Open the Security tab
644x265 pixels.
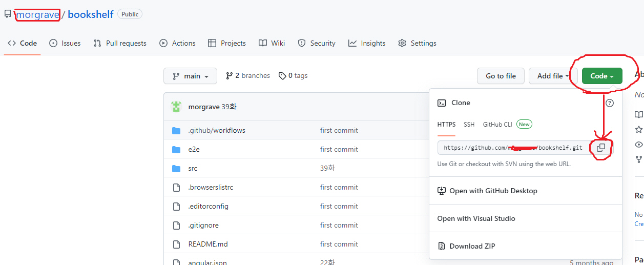click(317, 43)
